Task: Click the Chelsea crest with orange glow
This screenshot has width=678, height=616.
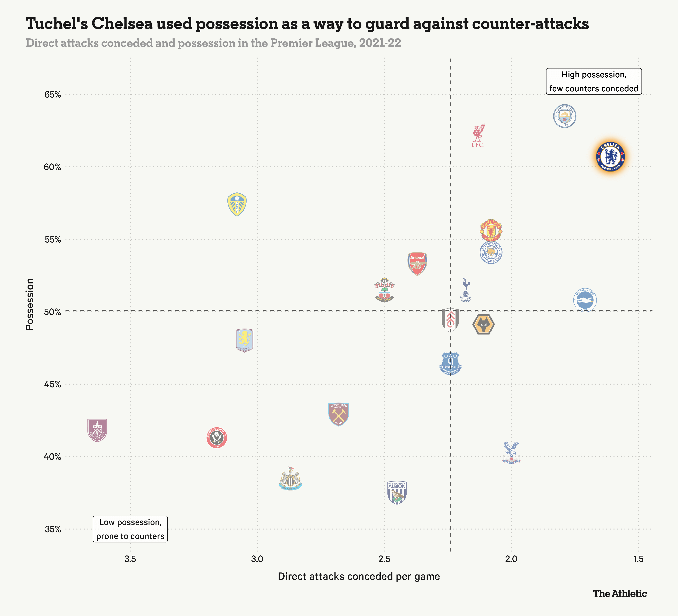Action: [610, 156]
